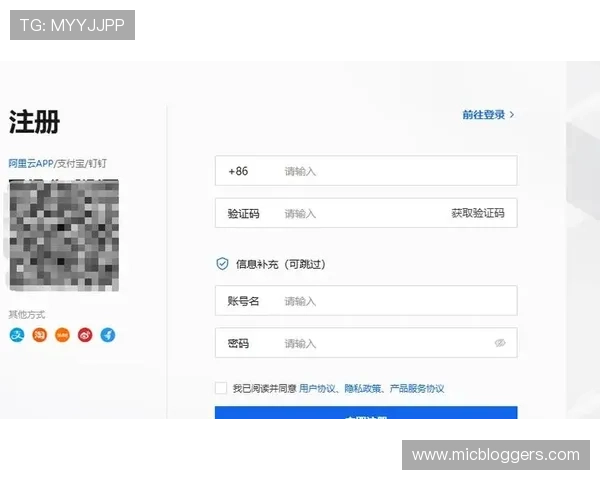Open the 隐私政策 link

(x=363, y=389)
